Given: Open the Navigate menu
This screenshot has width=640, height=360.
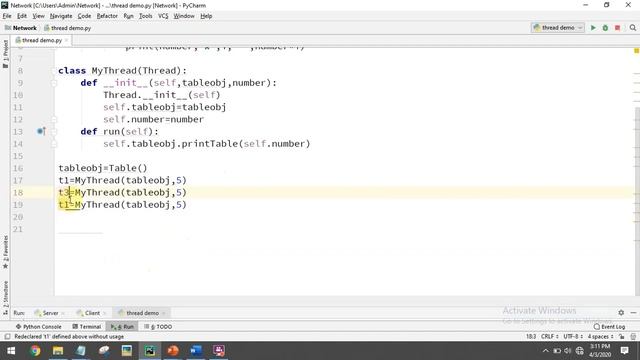Looking at the screenshot, I should point(61,16).
